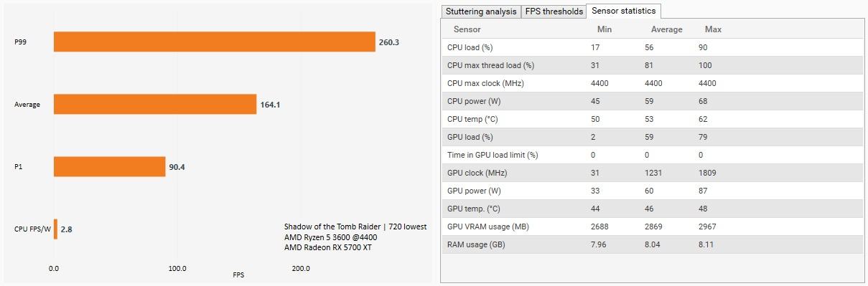The image size is (868, 286).
Task: Select the RAM usage (GB) row
Action: 653,244
